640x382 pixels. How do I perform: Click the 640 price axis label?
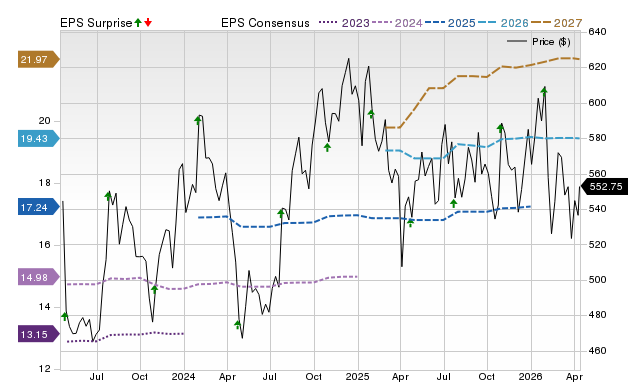597,32
